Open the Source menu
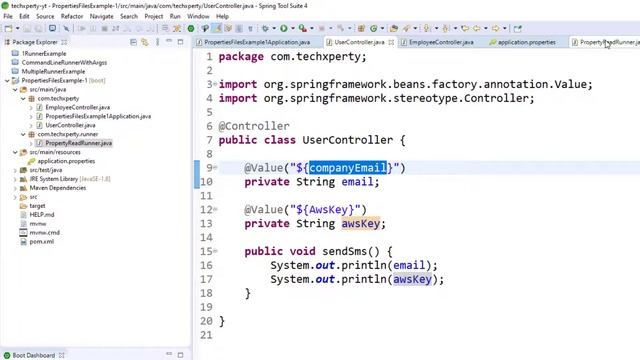Viewport: 640px width, 360px height. [45, 16]
